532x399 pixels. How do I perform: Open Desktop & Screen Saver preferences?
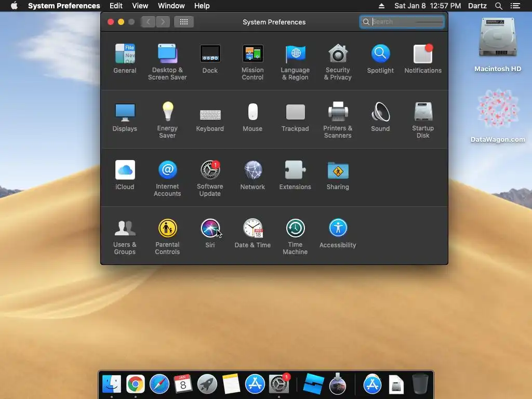tap(167, 62)
